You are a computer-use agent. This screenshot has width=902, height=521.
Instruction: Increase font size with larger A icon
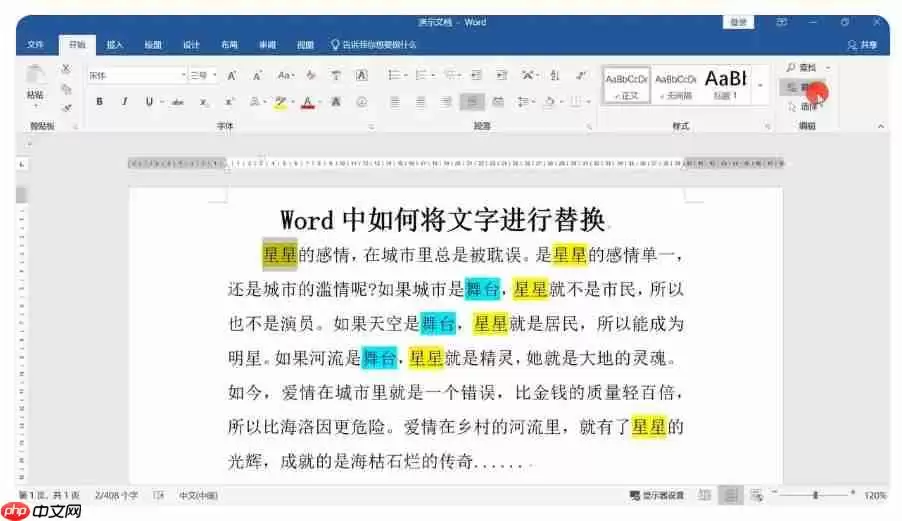[232, 75]
